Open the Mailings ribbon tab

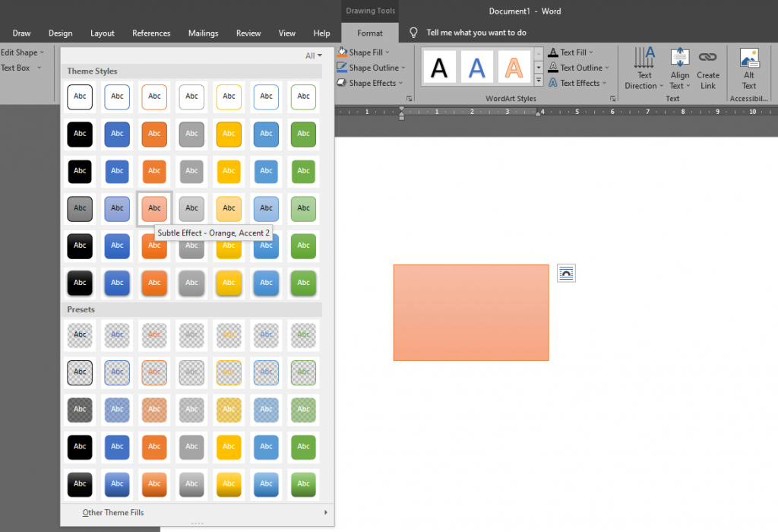(x=203, y=33)
